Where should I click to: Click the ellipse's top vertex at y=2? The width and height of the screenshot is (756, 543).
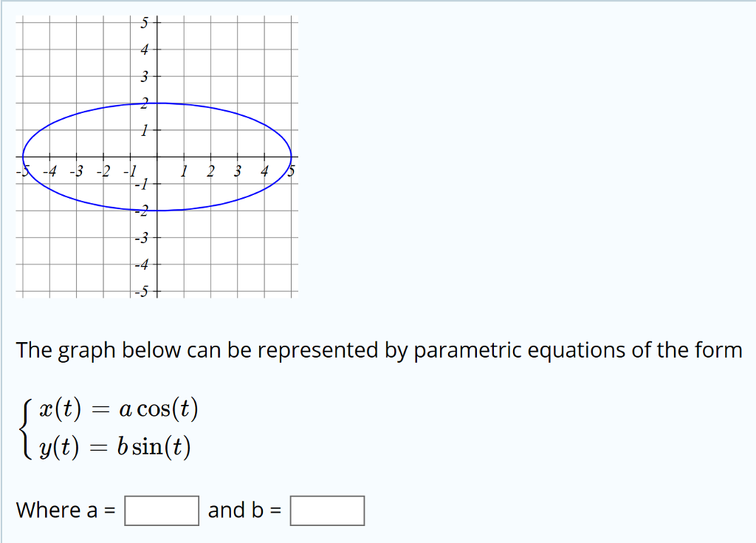(157, 103)
